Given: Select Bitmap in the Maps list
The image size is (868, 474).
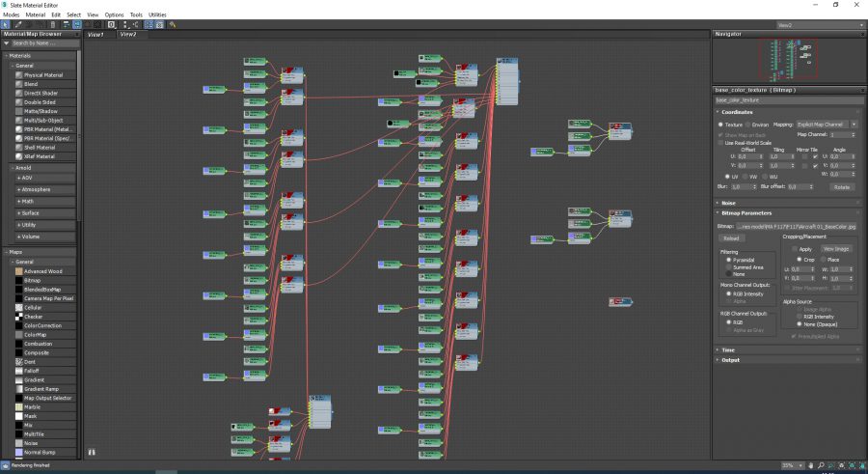Looking at the screenshot, I should tap(32, 281).
